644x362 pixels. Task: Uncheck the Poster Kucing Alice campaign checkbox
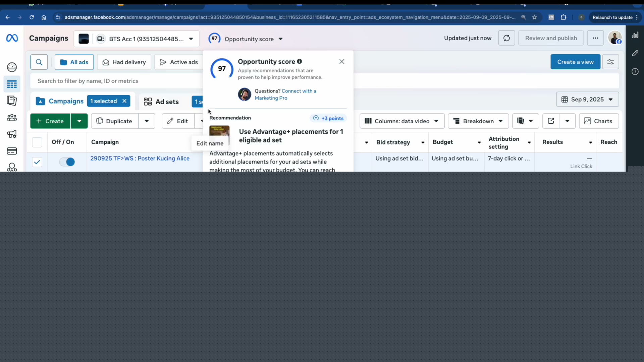pos(37,162)
